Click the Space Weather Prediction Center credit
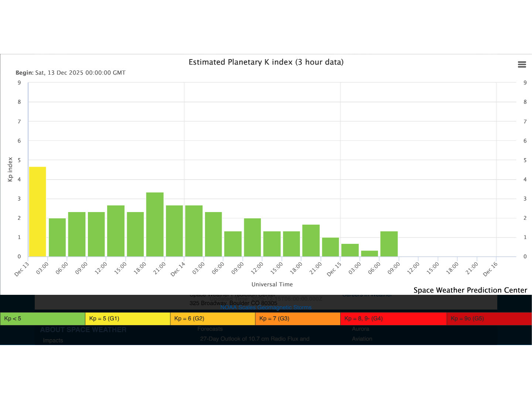 click(470, 290)
